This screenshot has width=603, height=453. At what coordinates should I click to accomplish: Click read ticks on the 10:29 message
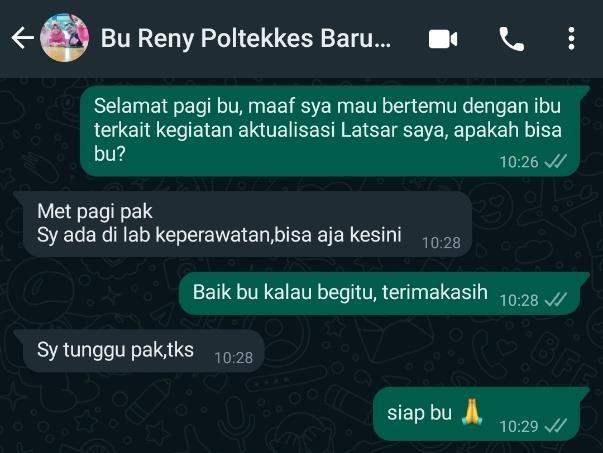click(x=556, y=426)
